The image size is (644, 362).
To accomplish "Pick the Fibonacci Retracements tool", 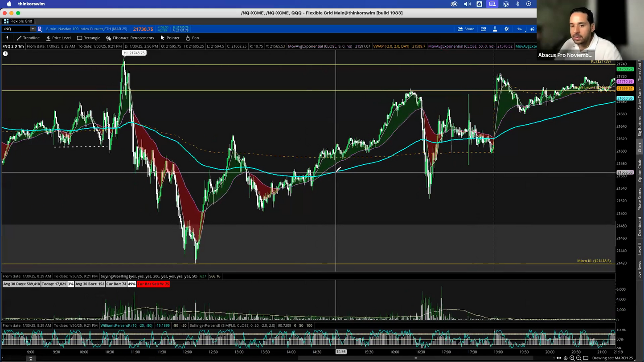I will click(130, 38).
